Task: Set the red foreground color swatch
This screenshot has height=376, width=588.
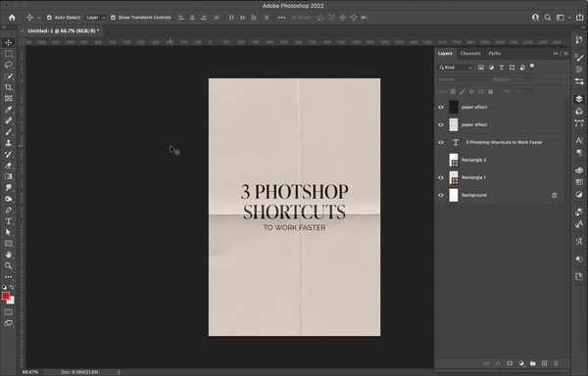Action: pyautogui.click(x=6, y=297)
